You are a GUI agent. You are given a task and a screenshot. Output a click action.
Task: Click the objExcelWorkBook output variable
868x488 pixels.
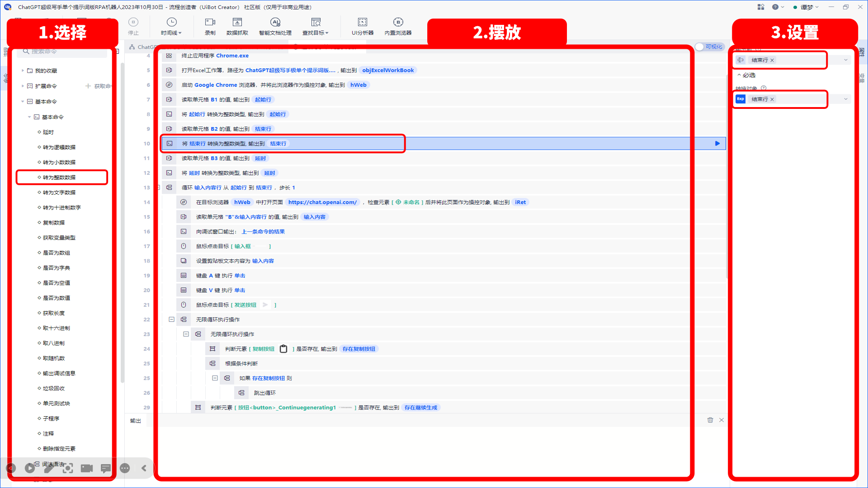click(x=388, y=70)
